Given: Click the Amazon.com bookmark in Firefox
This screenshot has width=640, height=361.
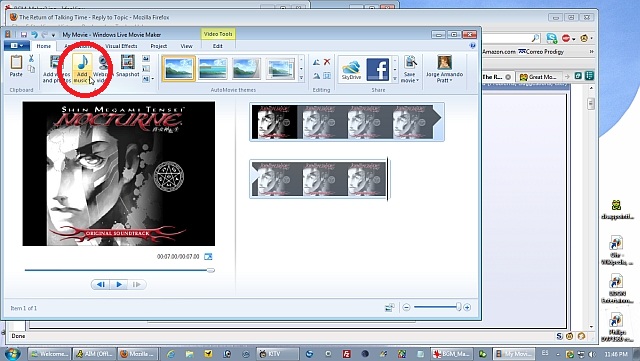Looking at the screenshot, I should [499, 52].
